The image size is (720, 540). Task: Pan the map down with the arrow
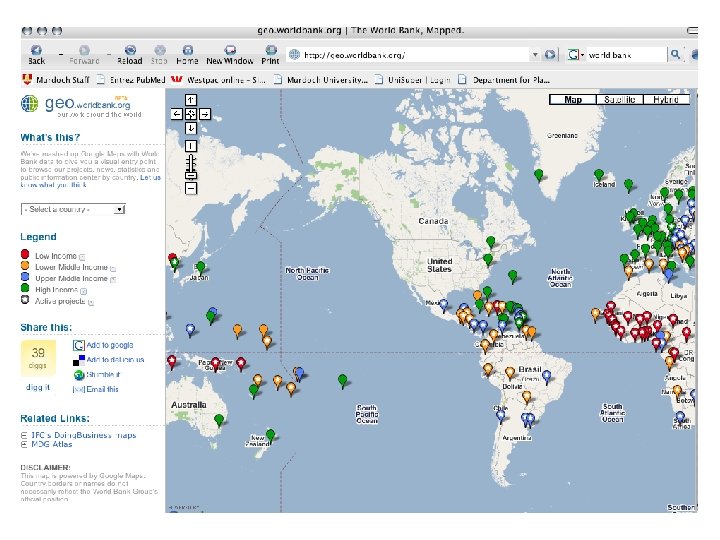(191, 128)
